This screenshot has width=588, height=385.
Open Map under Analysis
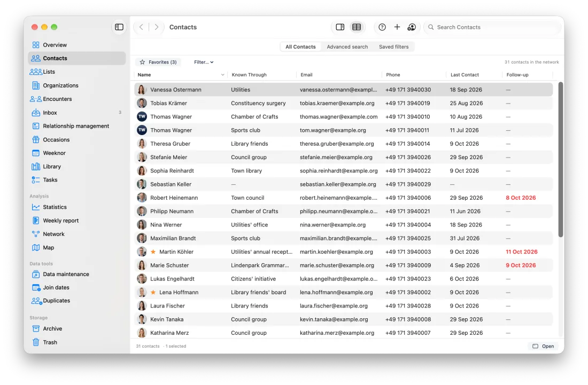(x=77, y=248)
